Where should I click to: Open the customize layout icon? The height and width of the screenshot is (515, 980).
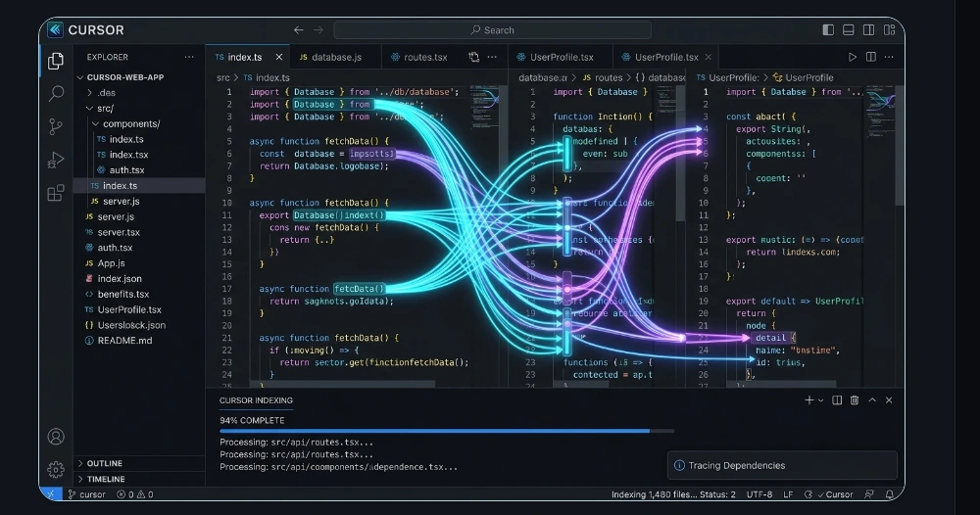(890, 30)
